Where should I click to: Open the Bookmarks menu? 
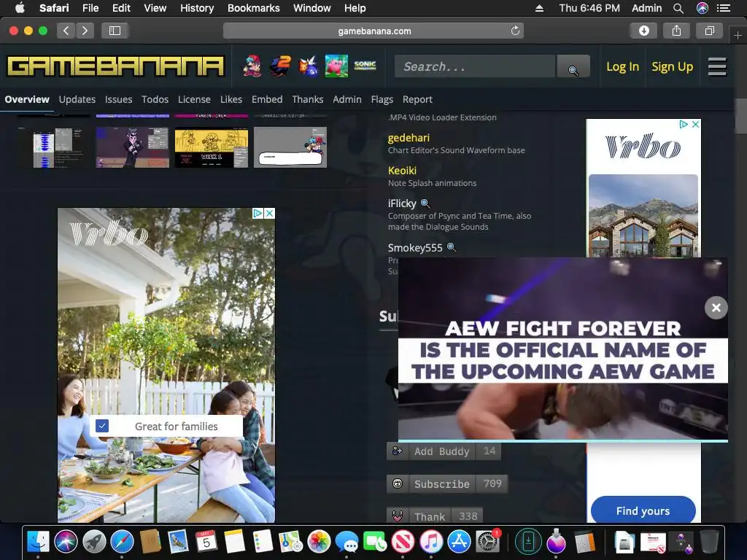point(253,8)
